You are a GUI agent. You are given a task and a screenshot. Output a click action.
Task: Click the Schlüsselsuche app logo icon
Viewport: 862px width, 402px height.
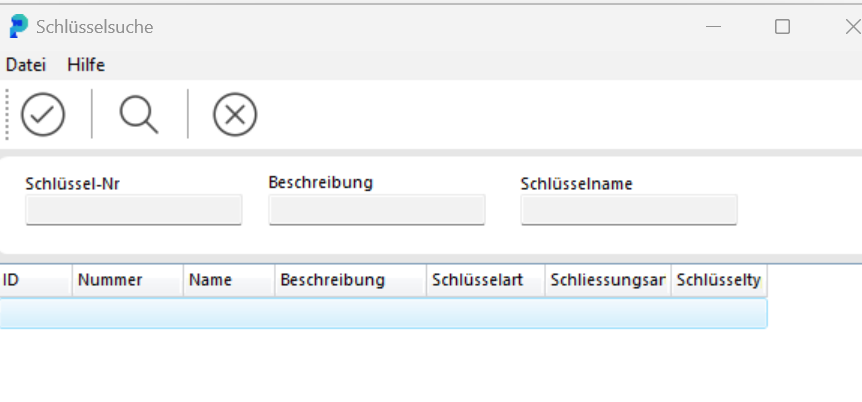click(18, 26)
